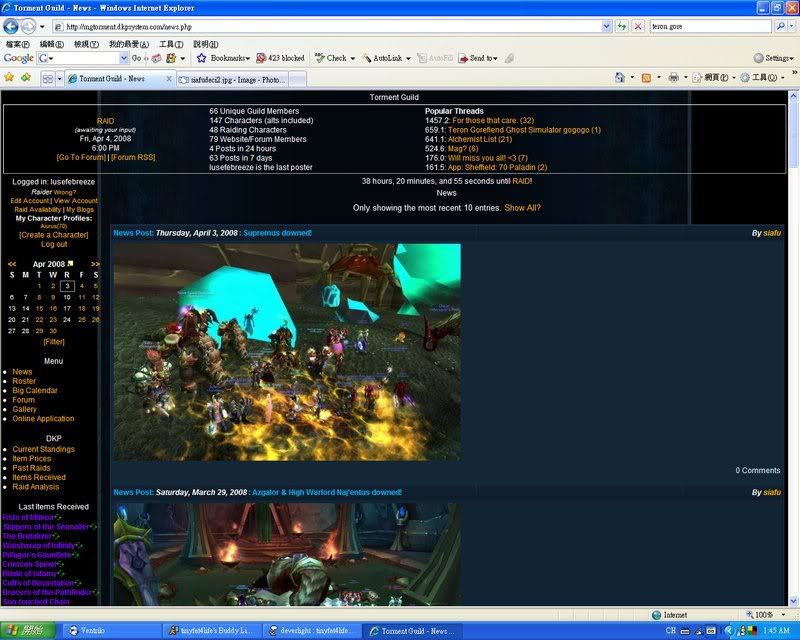Click the Online Application menu link

pyautogui.click(x=43, y=419)
